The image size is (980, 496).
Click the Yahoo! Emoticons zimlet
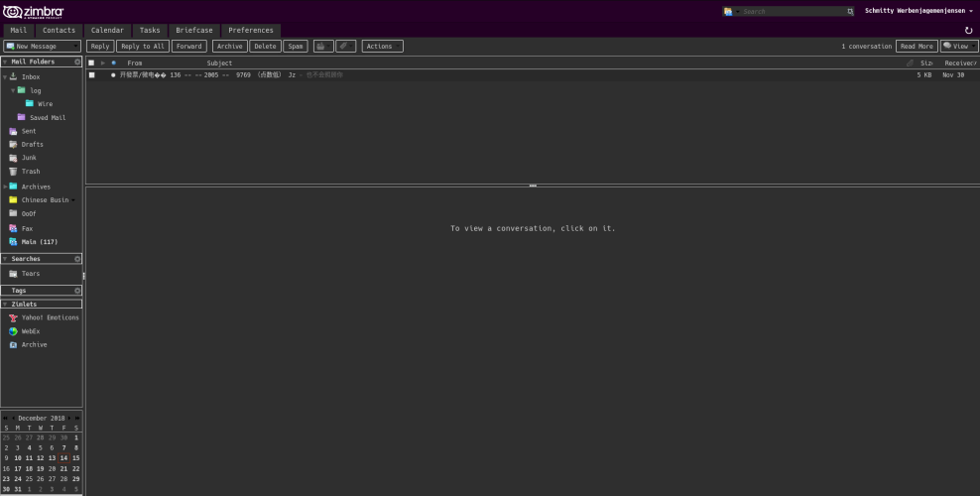point(50,317)
